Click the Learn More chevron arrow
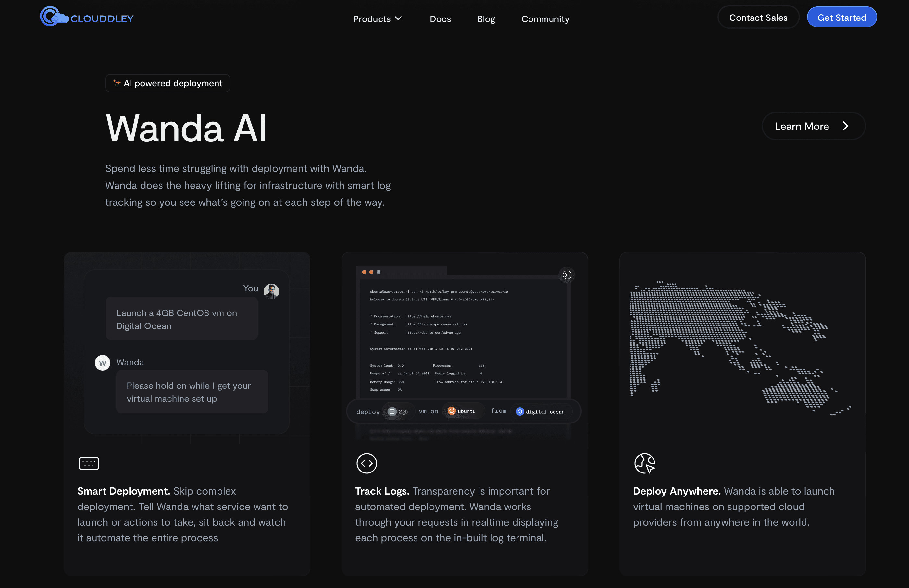Screen dimensions: 909x588 click(845, 126)
